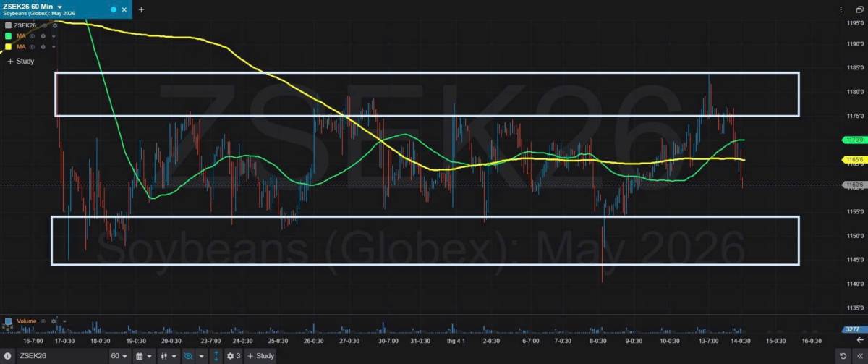Open settings gear for green MA study
The image size is (868, 364).
pos(43,36)
